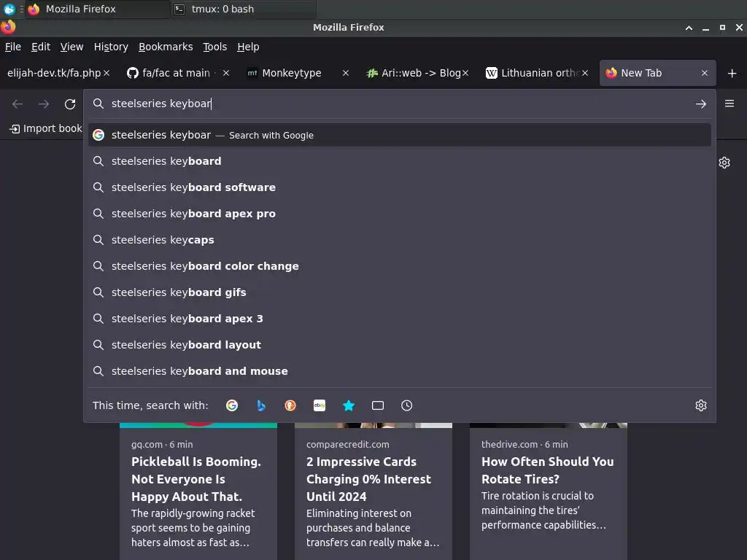This screenshot has width=747, height=560.
Task: Click the Firefox window title bar icon
Action: click(x=8, y=27)
